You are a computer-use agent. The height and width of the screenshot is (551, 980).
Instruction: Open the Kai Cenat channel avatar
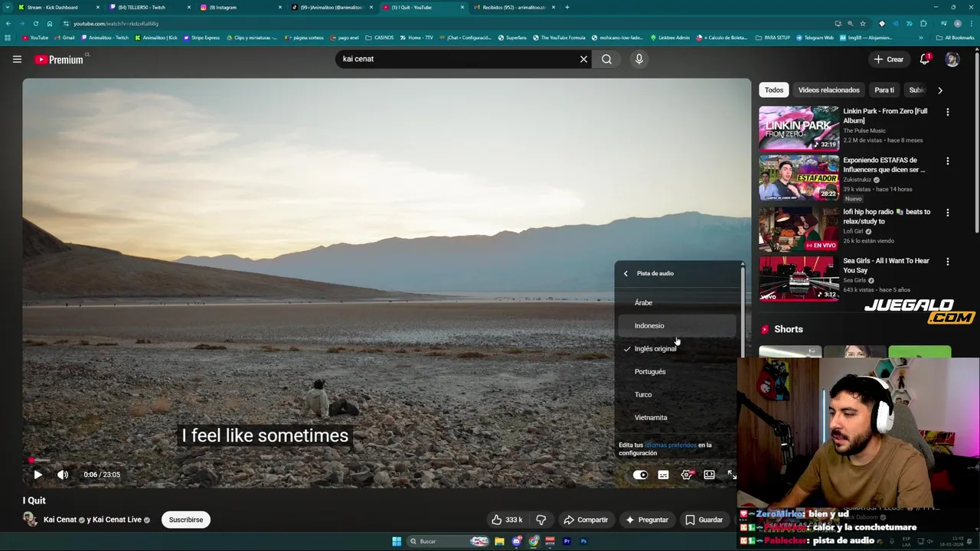30,520
